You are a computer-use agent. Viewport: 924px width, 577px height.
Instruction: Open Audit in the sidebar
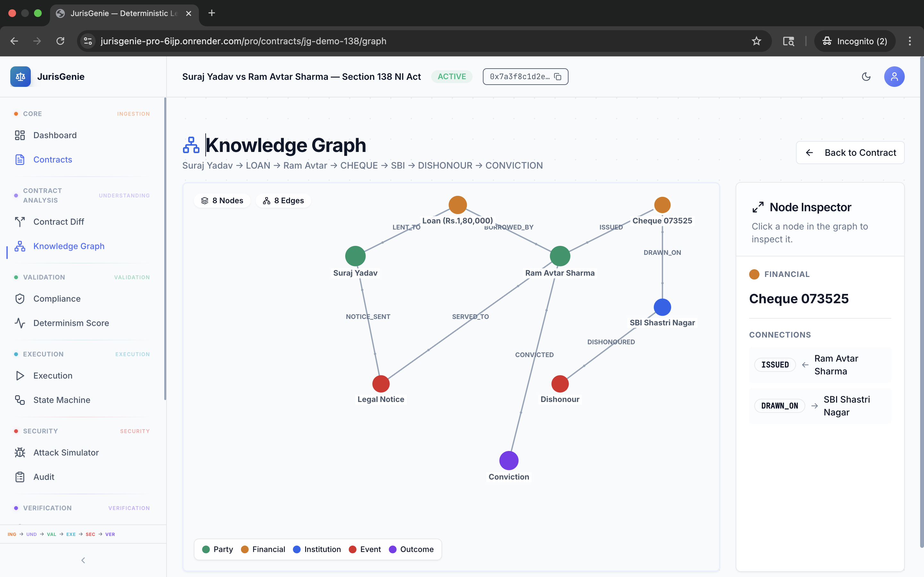(44, 477)
